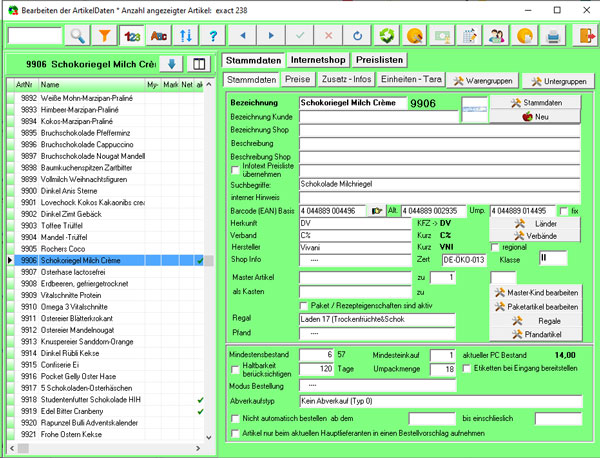Switch to the Internetshop tab

[318, 60]
